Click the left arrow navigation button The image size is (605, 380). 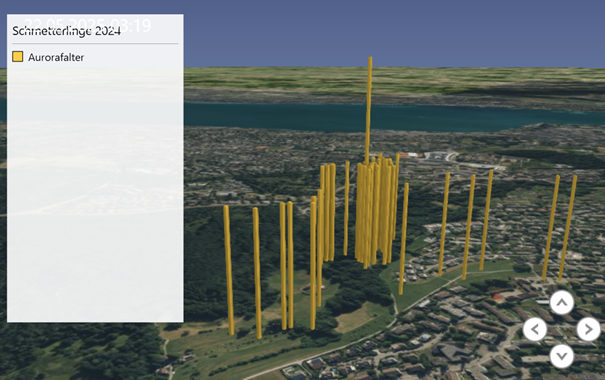tap(534, 329)
